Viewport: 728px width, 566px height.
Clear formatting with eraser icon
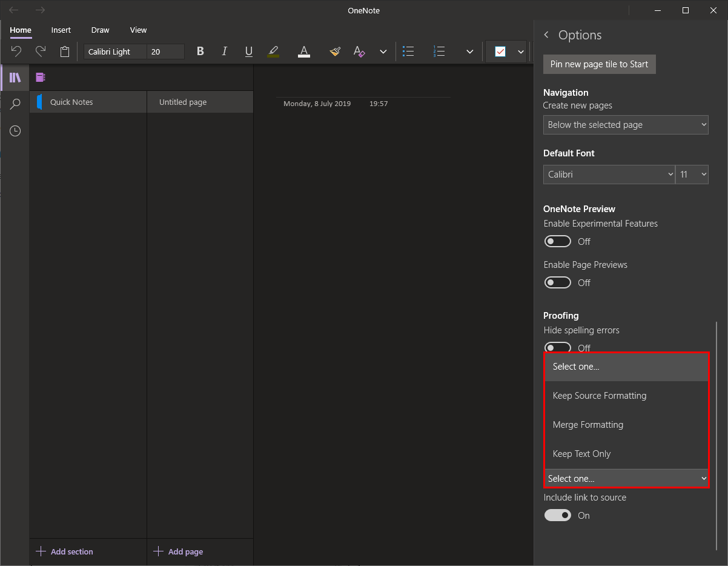[359, 52]
